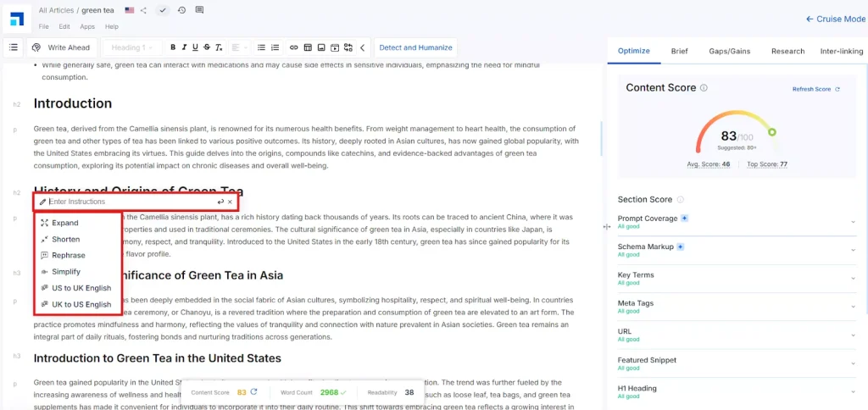Apply italic formatting from the toolbar
Image resolution: width=868 pixels, height=410 pixels.
184,47
